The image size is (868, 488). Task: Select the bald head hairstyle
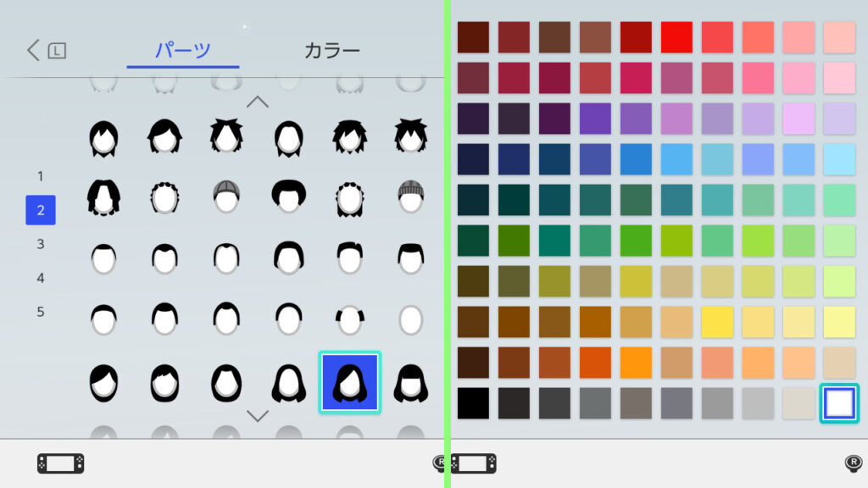[411, 319]
